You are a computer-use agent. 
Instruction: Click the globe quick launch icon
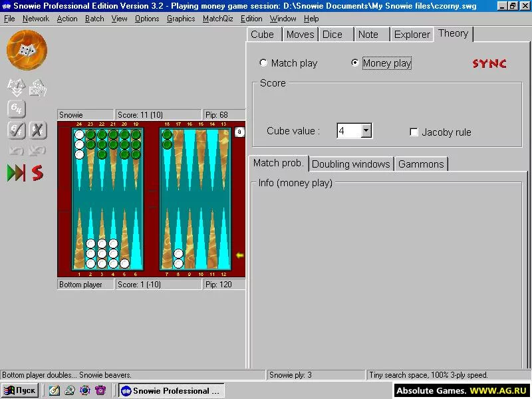point(85,390)
